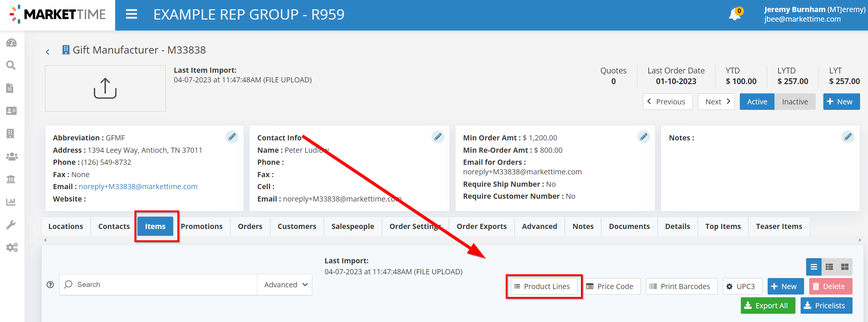Screen dimensions: 868x322
Task: Open the bar chart reports sidebar icon
Action: [11, 202]
